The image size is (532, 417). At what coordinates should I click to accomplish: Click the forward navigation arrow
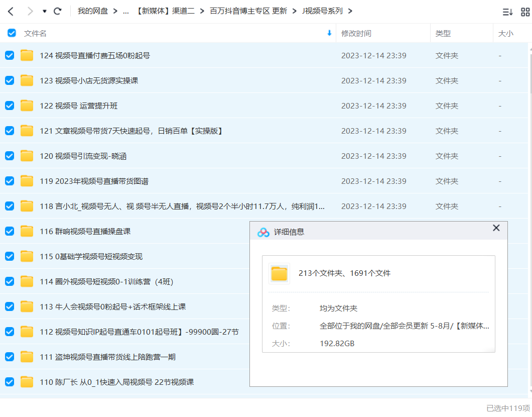pyautogui.click(x=30, y=11)
